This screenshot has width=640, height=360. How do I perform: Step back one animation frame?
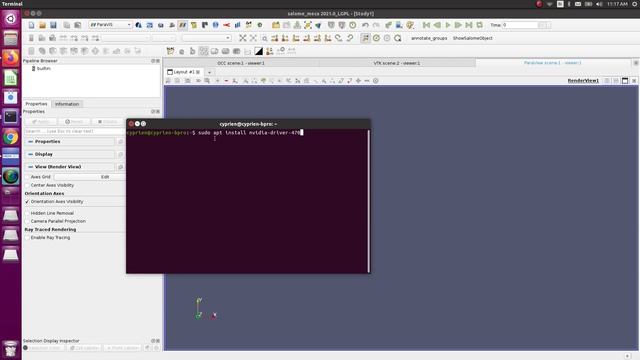(437, 25)
